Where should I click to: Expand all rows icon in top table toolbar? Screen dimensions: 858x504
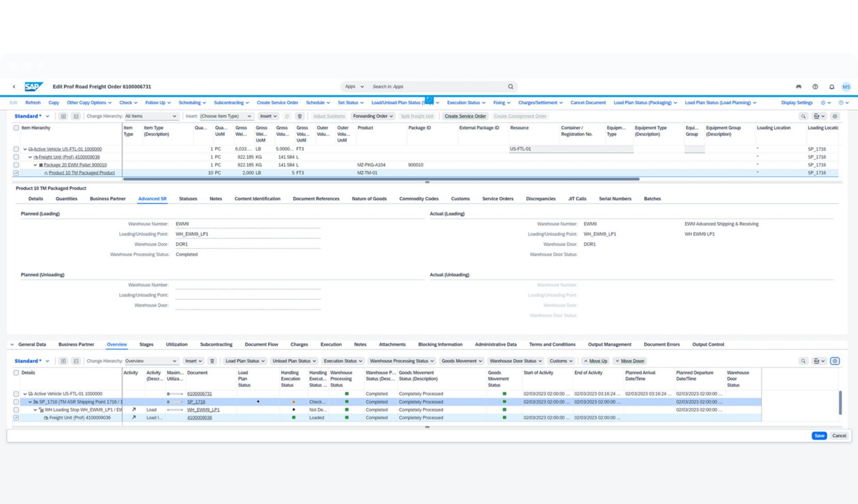point(63,116)
